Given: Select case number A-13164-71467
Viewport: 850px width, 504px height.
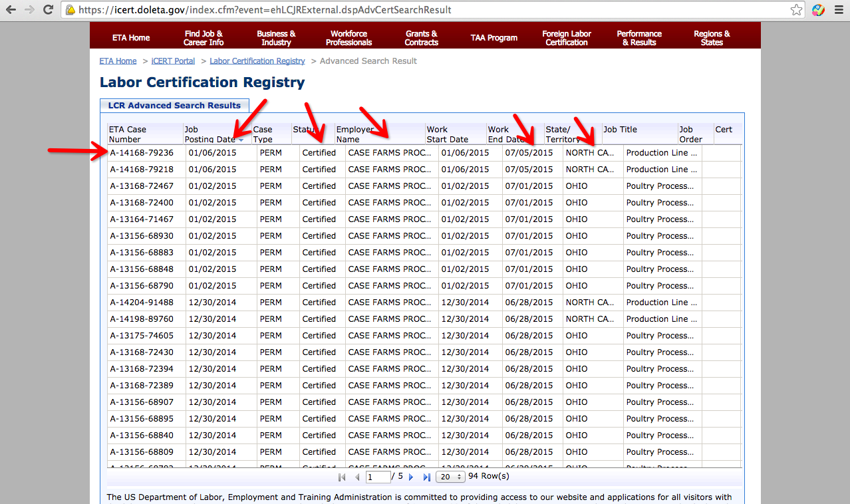Looking at the screenshot, I should pyautogui.click(x=142, y=219).
